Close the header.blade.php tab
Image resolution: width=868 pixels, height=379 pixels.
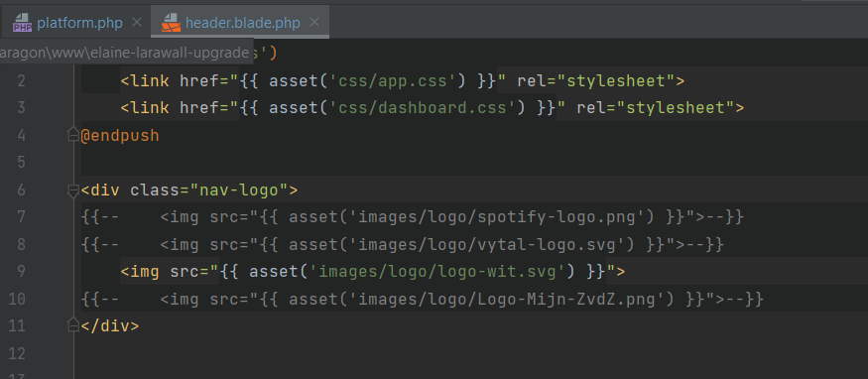314,22
